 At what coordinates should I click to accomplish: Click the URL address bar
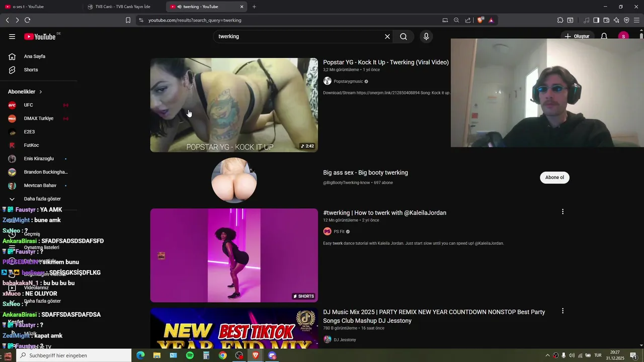[287, 20]
